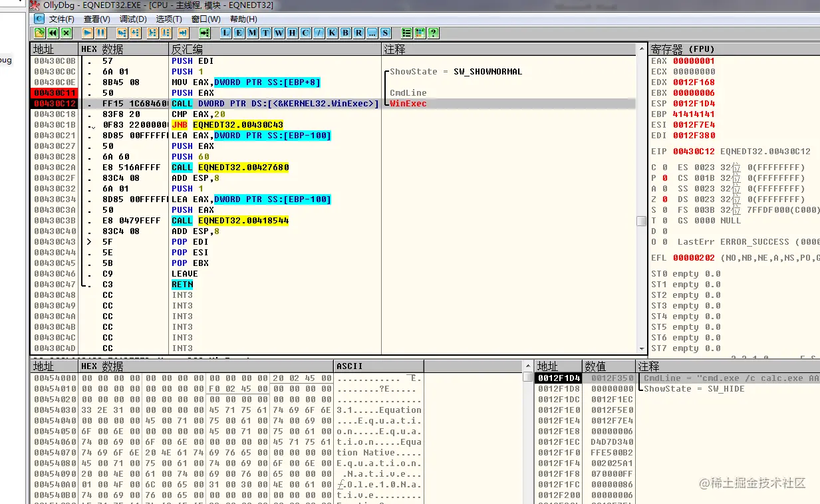This screenshot has height=504, width=820.
Task: Click the 反汇编 column header
Action: pyautogui.click(x=275, y=49)
